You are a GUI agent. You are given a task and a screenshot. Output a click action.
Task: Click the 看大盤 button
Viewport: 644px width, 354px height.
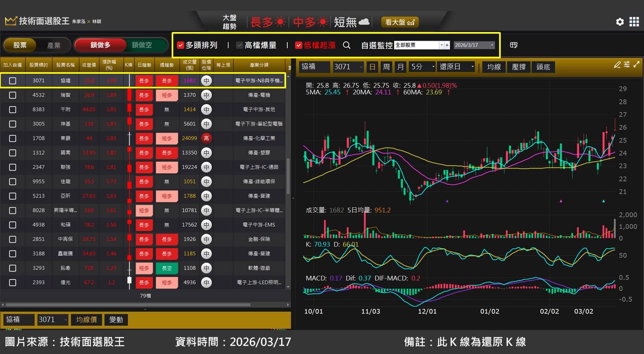[400, 22]
